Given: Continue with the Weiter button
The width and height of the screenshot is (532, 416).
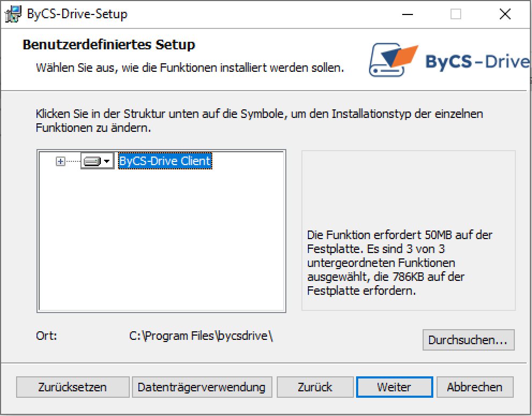Looking at the screenshot, I should [x=394, y=387].
